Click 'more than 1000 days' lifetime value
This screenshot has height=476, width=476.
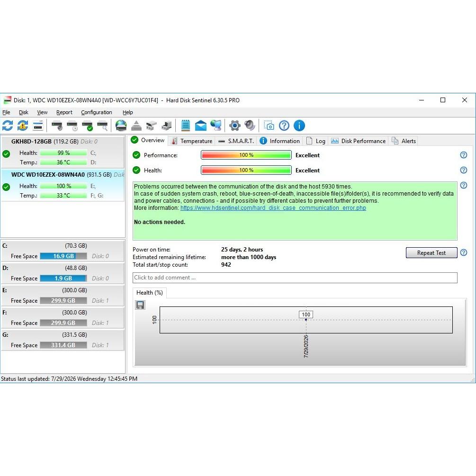point(249,257)
